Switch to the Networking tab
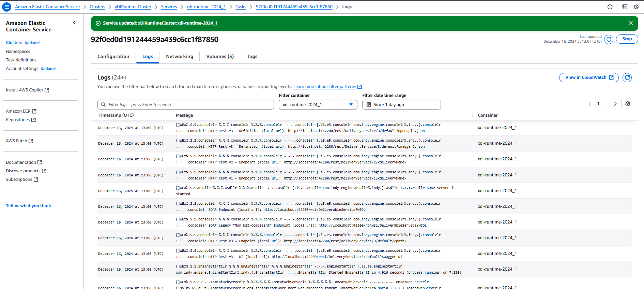 (x=180, y=56)
